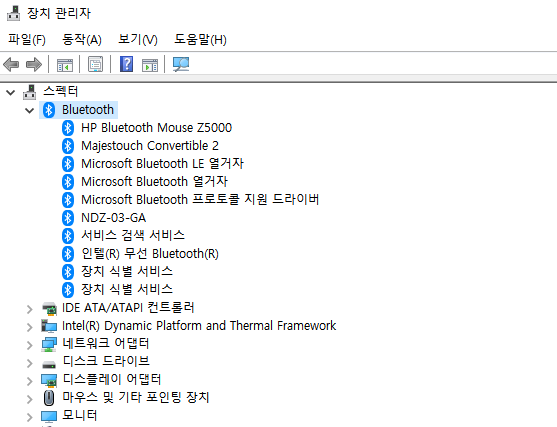Open the 파일(F) menu
Viewport: 557px width, 427px height.
point(27,39)
